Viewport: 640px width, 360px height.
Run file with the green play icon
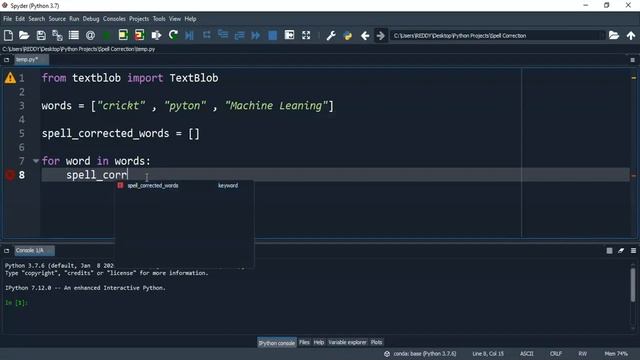pos(107,36)
